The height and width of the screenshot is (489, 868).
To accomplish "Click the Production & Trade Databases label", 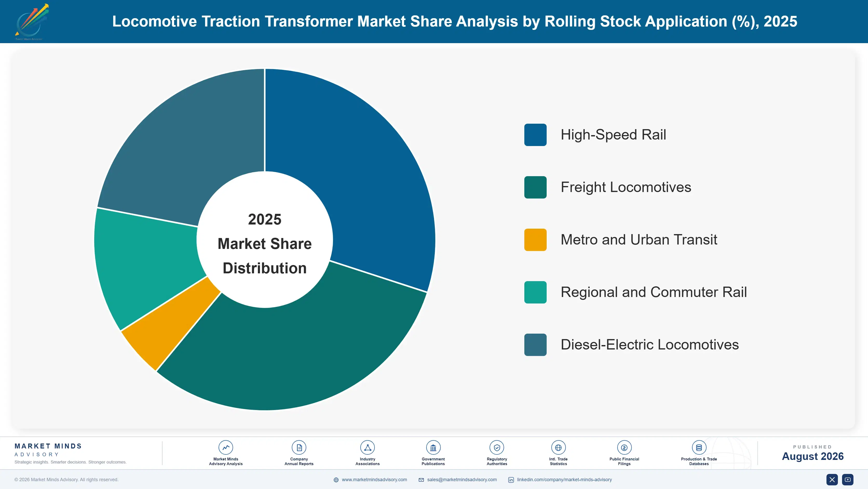I will pyautogui.click(x=699, y=461).
